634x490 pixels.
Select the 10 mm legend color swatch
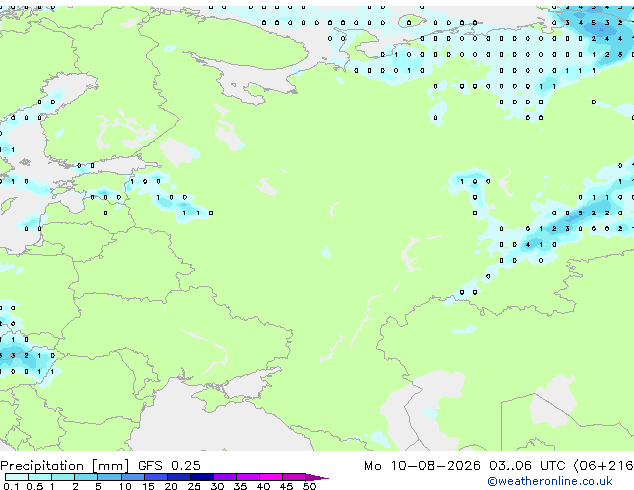point(133,477)
